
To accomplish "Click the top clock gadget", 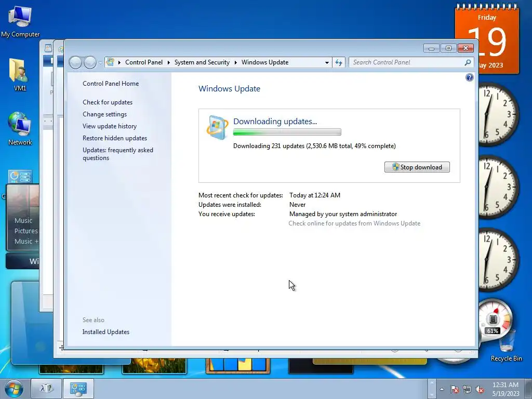I will click(499, 114).
